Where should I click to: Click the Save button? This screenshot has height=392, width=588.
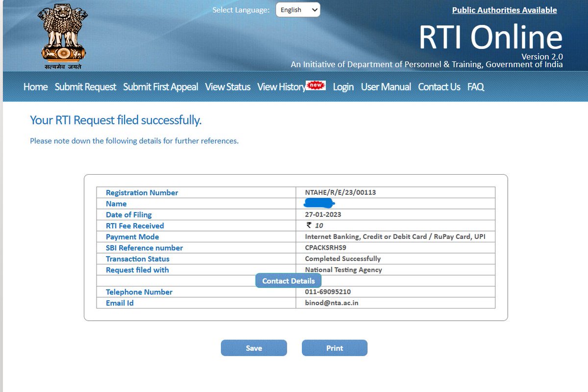[x=254, y=348]
